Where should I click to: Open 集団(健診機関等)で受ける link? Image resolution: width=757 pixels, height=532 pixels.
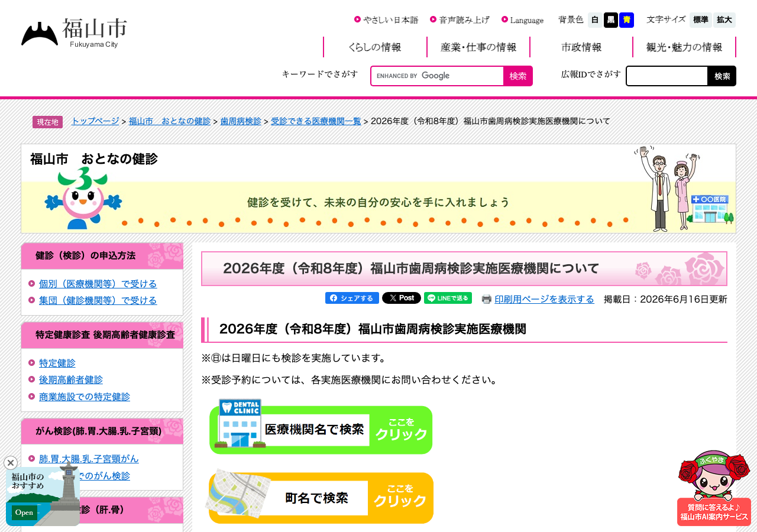pyautogui.click(x=98, y=300)
